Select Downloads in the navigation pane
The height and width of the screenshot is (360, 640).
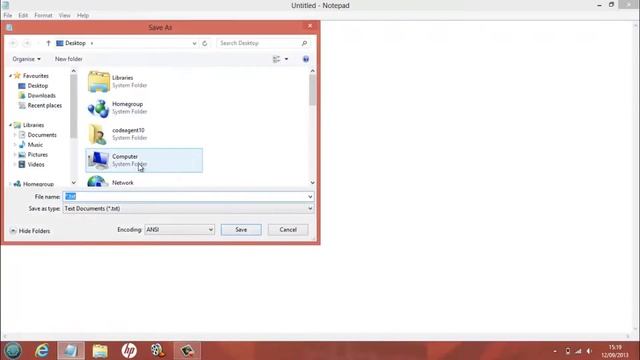(42, 96)
